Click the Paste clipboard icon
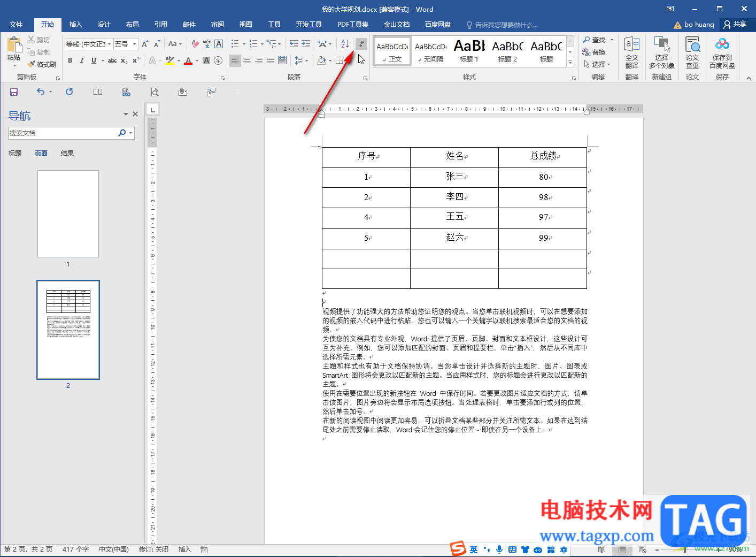Screen dimensions: 756x557 [x=14, y=45]
